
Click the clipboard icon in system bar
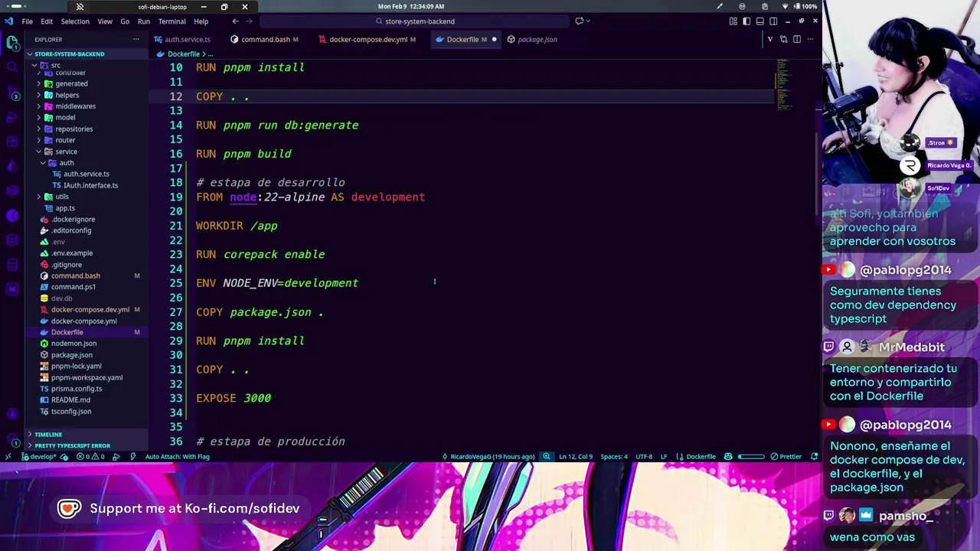point(764,6)
